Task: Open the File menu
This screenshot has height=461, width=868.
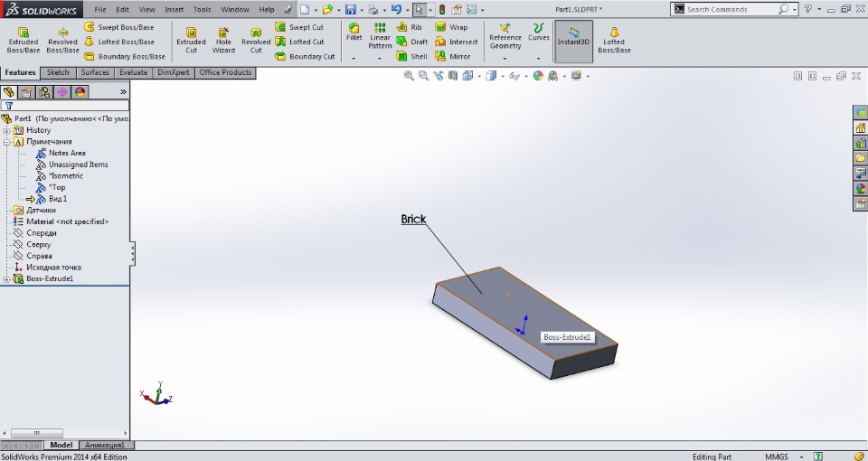Action: pyautogui.click(x=100, y=9)
